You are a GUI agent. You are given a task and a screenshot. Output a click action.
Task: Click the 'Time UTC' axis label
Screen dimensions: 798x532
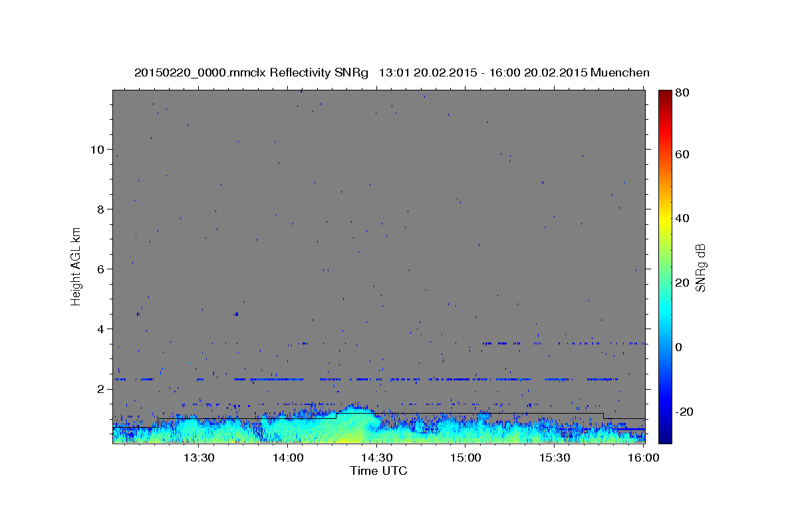pyautogui.click(x=378, y=471)
